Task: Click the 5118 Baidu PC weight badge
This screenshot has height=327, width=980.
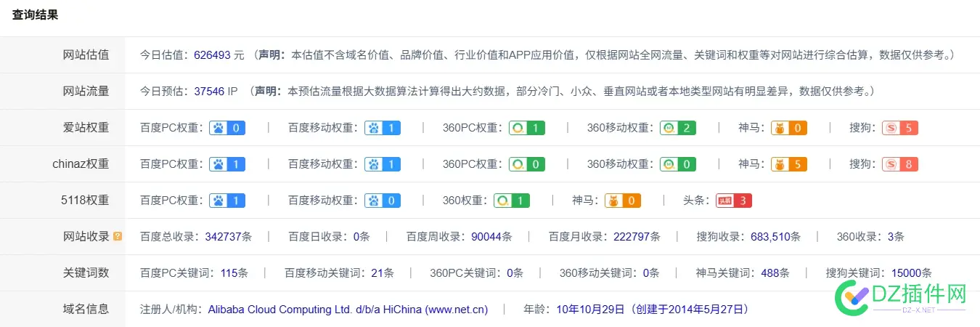Action: click(x=227, y=201)
